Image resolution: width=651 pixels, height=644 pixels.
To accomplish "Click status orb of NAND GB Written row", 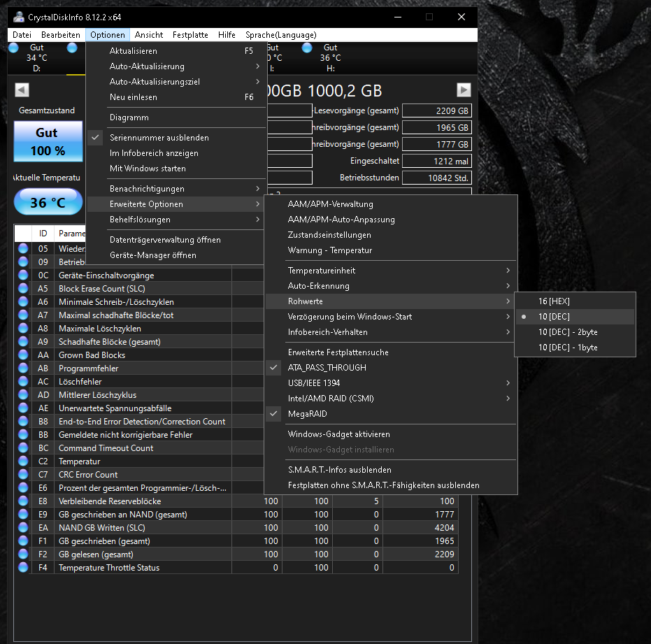I will pos(23,527).
